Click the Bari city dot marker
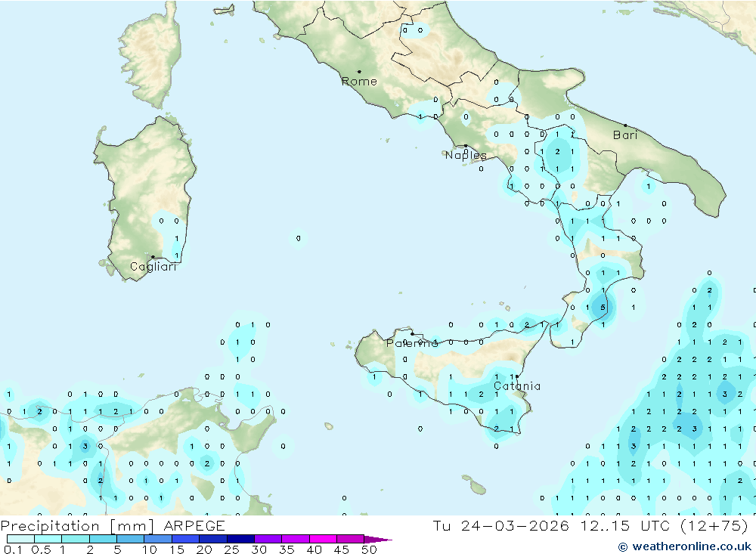This screenshot has width=756, height=554. [x=625, y=125]
